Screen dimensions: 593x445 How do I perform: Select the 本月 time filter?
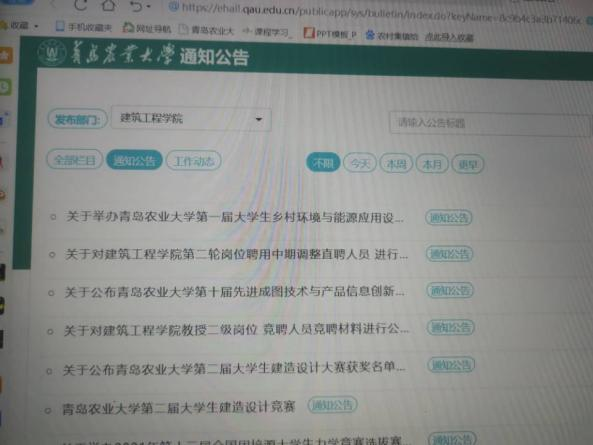click(x=432, y=164)
